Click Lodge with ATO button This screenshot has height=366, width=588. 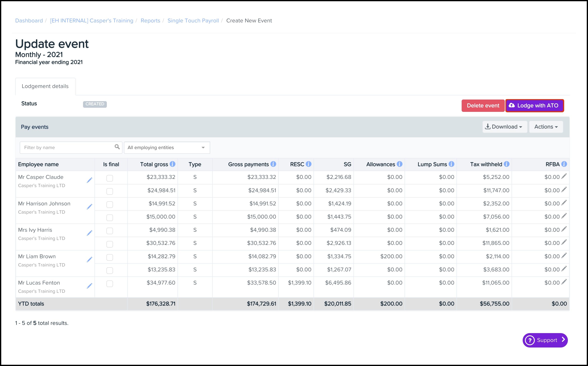pyautogui.click(x=535, y=105)
